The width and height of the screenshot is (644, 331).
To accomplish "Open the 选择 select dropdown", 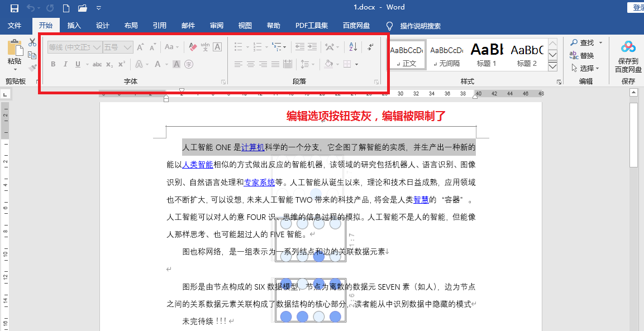I will click(x=586, y=68).
